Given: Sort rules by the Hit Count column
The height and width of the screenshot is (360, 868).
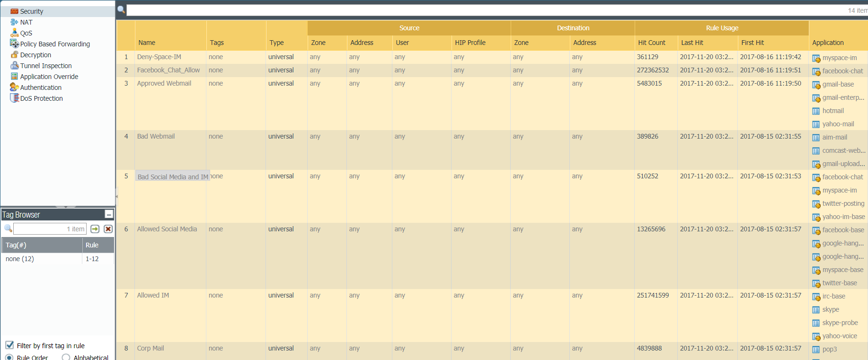Looking at the screenshot, I should point(651,43).
